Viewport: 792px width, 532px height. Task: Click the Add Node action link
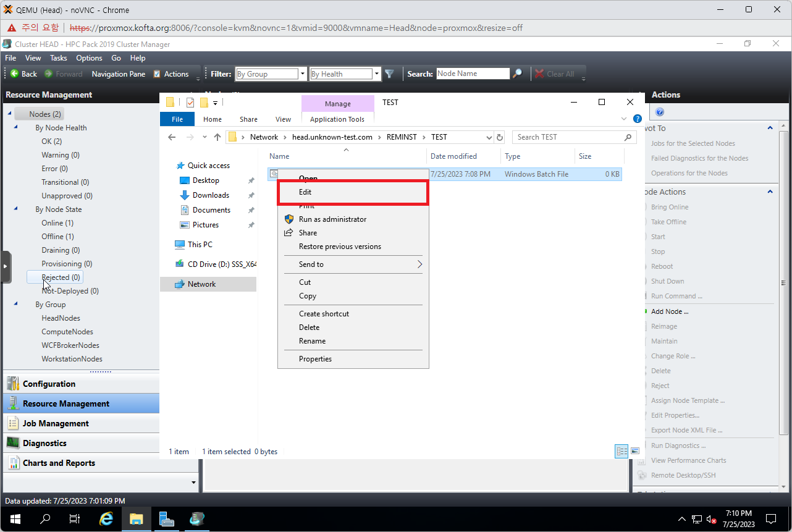point(669,311)
